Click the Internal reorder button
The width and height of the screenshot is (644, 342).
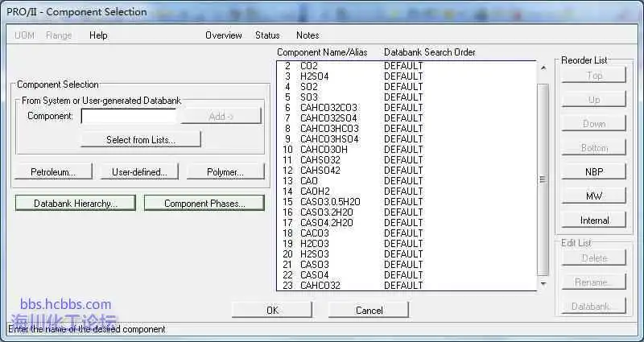pyautogui.click(x=594, y=220)
